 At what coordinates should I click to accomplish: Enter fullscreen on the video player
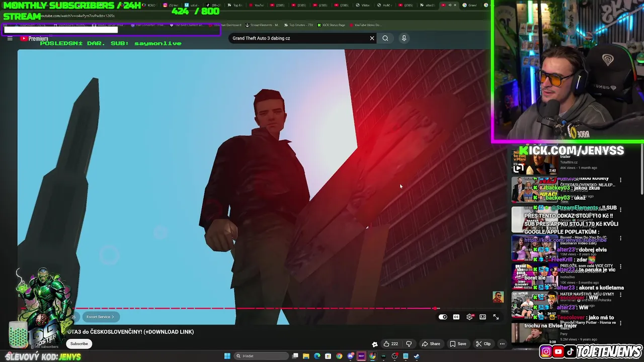pyautogui.click(x=496, y=317)
